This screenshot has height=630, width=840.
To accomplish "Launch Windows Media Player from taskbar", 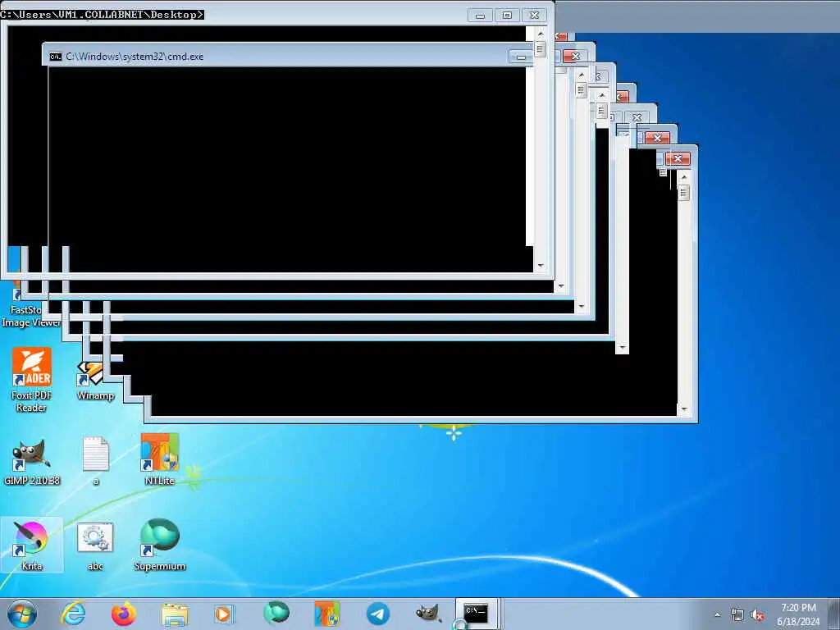I will click(225, 614).
